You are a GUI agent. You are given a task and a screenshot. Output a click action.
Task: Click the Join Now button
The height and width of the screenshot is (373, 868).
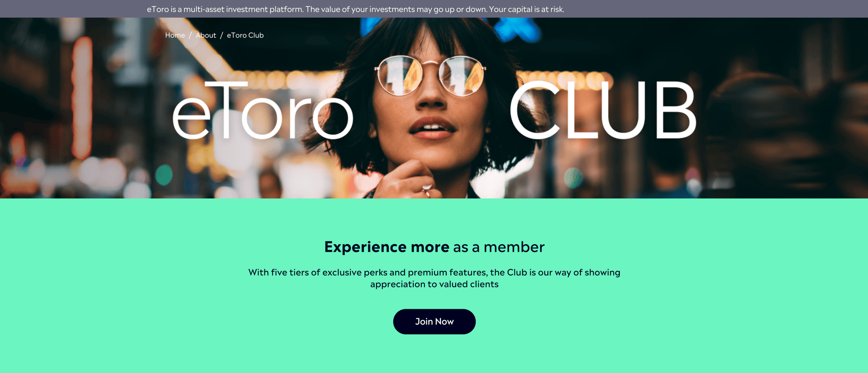tap(434, 321)
